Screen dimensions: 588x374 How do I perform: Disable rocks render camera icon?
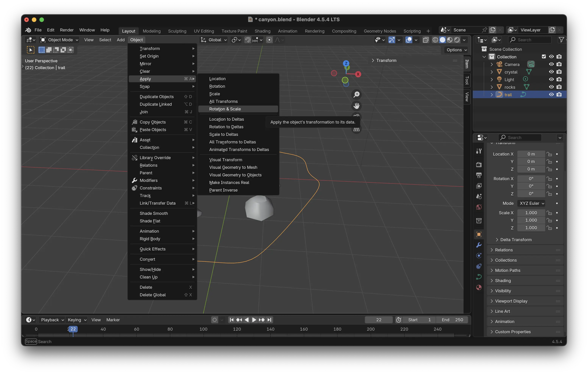coord(559,87)
